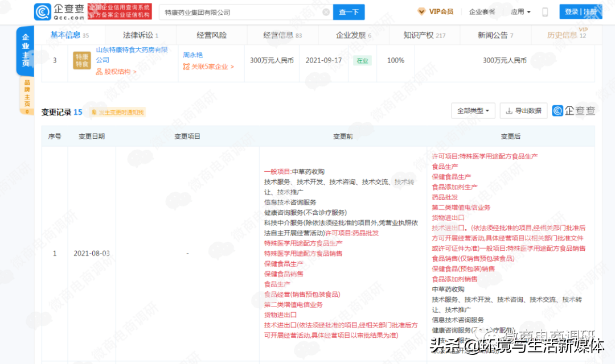Click 发生变更时通知我 notification button
Viewport: 615px width, 364px height.
[118, 113]
